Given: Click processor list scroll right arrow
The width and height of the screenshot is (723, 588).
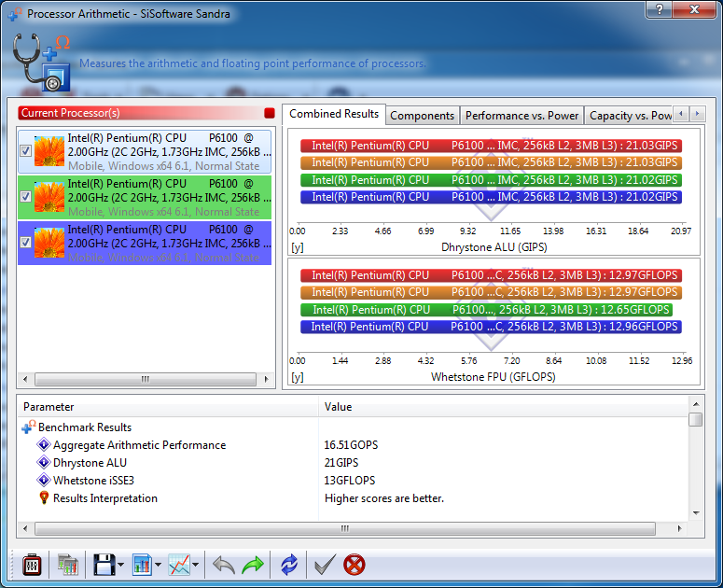Looking at the screenshot, I should click(266, 379).
